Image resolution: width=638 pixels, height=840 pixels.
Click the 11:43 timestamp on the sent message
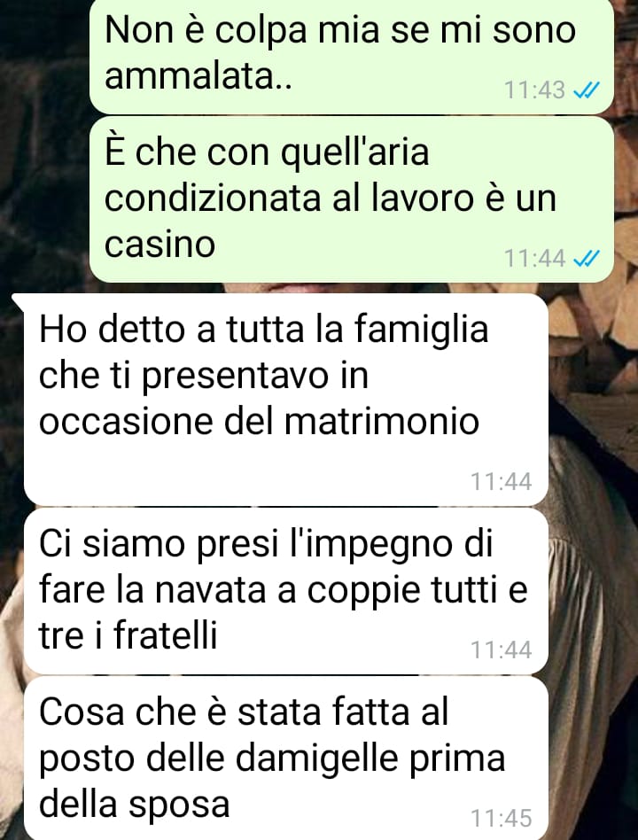point(534,90)
